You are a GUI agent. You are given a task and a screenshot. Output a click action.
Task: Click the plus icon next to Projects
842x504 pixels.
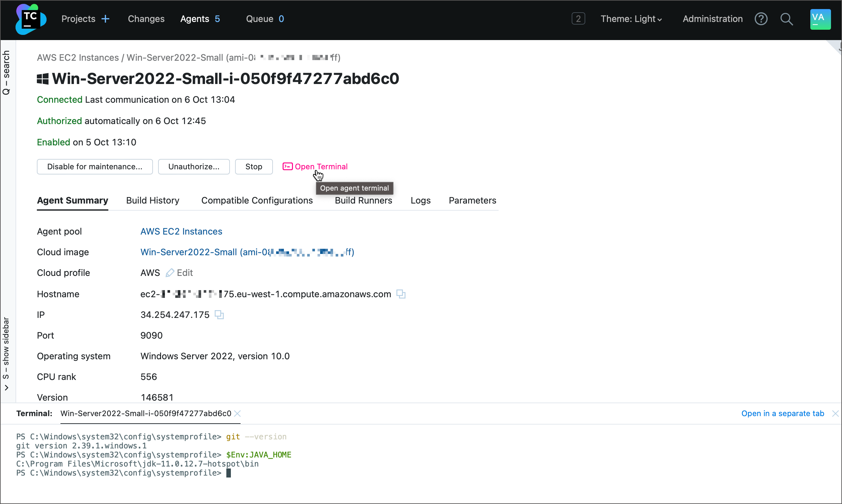(106, 19)
